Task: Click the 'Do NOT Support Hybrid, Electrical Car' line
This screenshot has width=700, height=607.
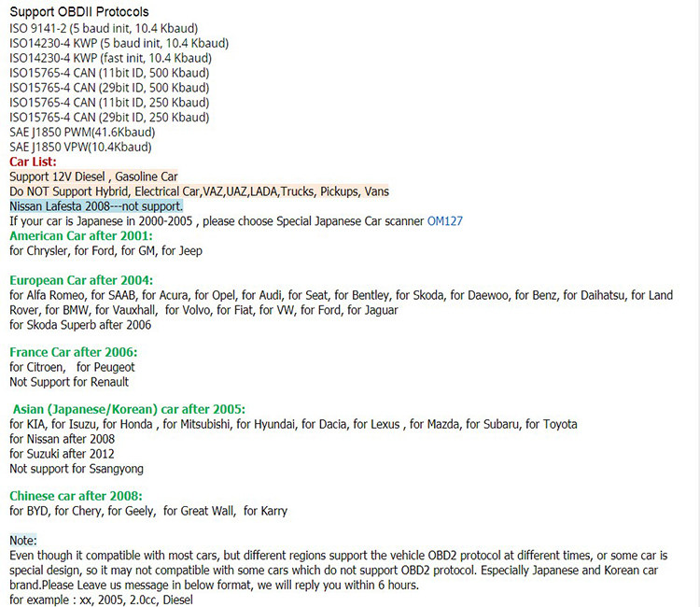Action: [199, 191]
